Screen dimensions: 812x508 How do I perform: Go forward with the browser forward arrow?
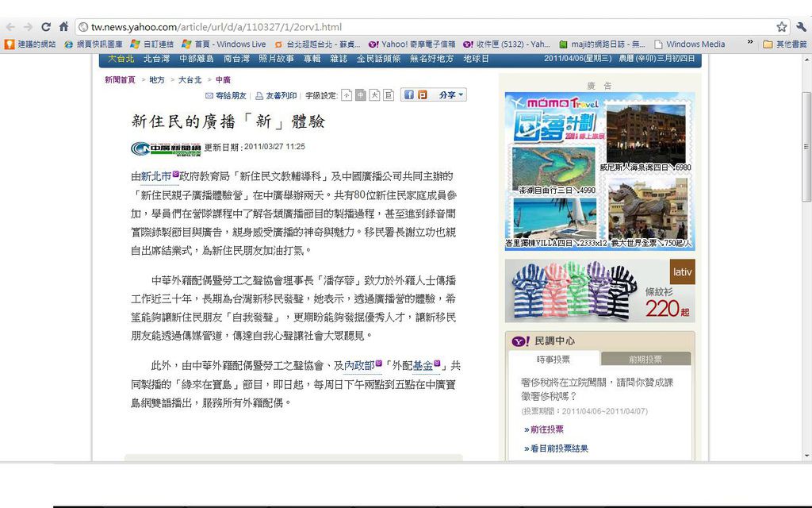28,27
